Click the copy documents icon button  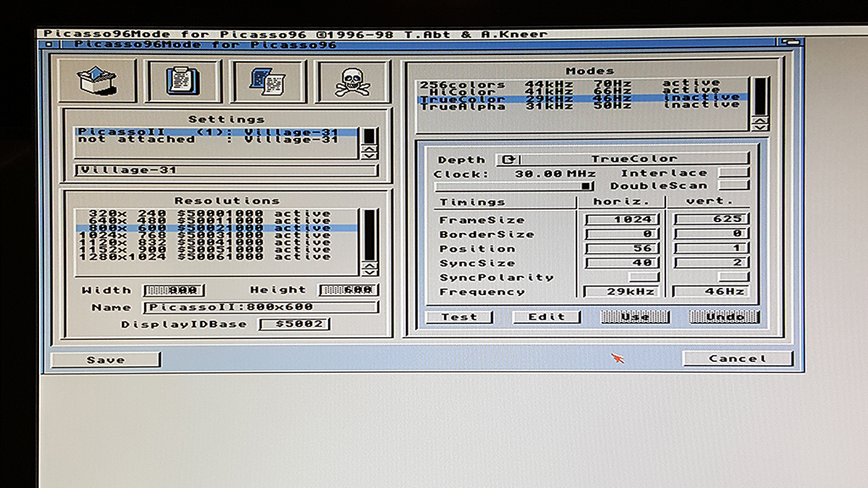click(269, 80)
